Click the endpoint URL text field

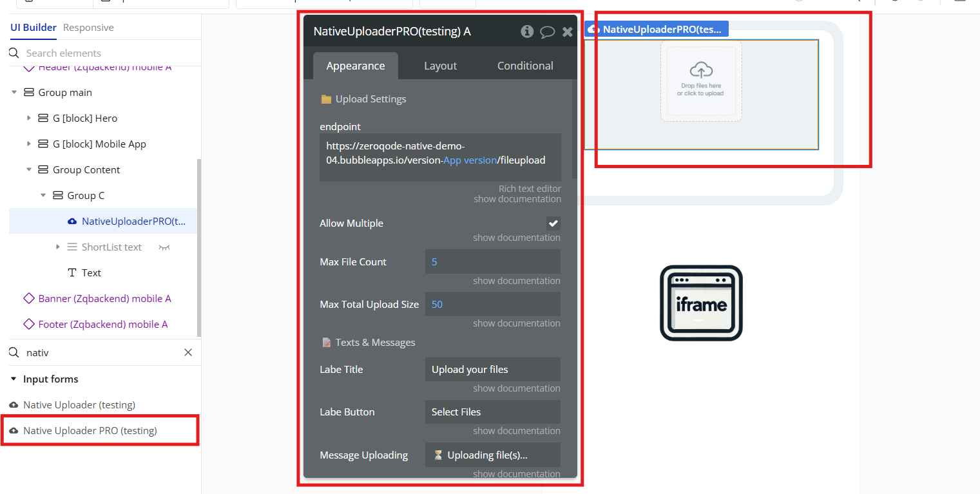tap(440, 157)
